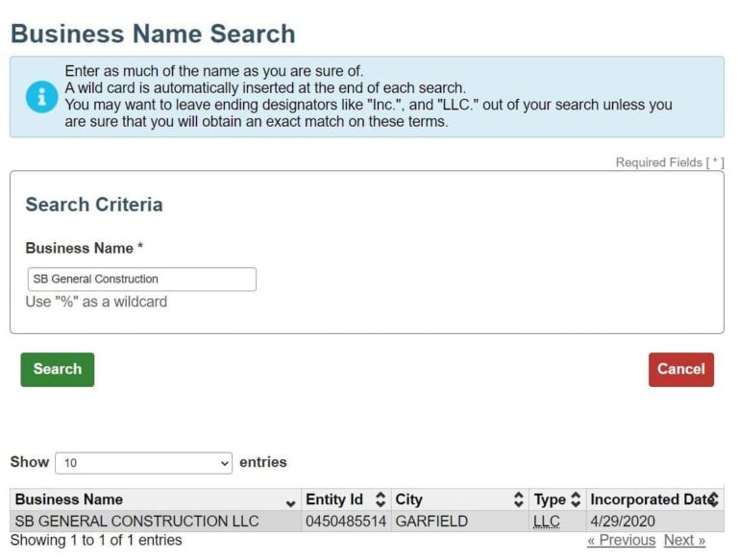The width and height of the screenshot is (738, 560).
Task: Sort by the Entity Id header label
Action: [x=334, y=499]
